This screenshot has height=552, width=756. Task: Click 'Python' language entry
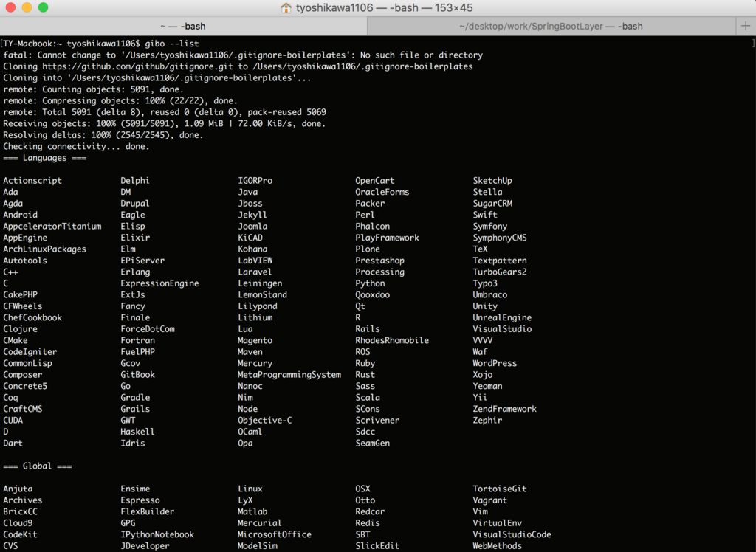click(371, 283)
